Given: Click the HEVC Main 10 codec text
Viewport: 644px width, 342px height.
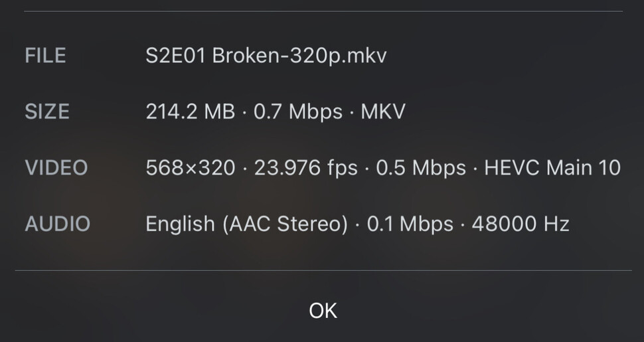Looking at the screenshot, I should [552, 168].
